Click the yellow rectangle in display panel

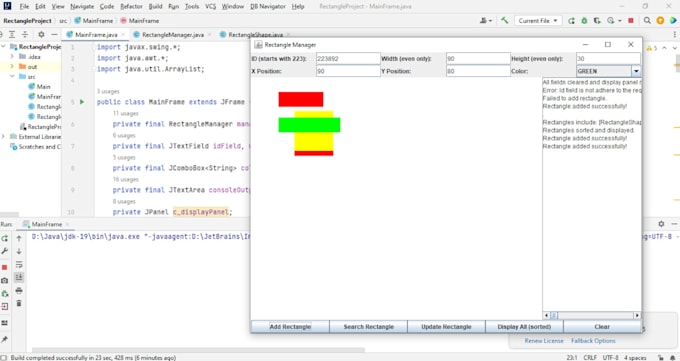pos(314,142)
